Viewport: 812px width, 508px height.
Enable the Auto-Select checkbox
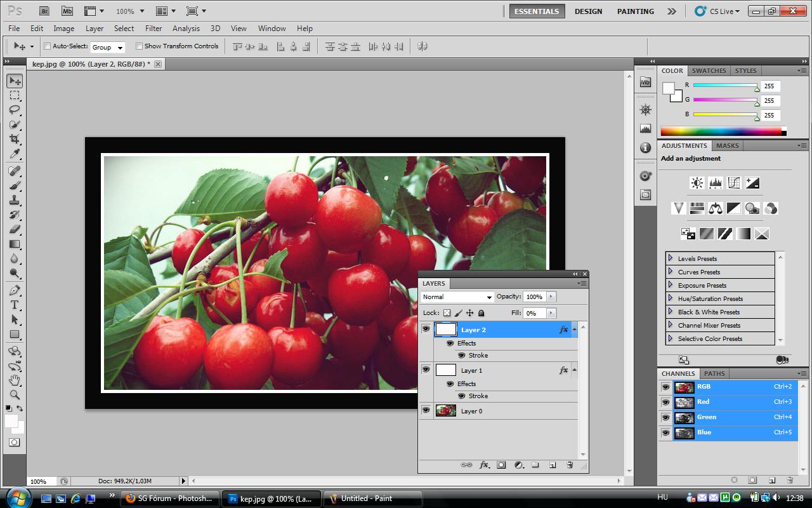point(47,46)
